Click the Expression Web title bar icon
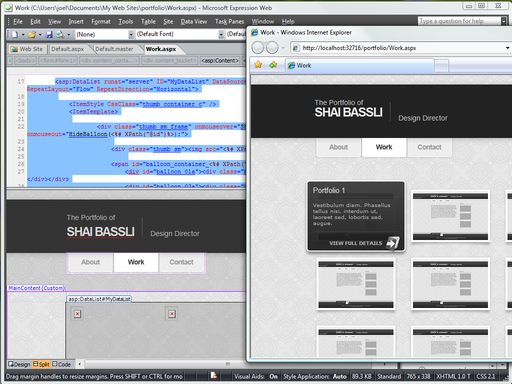Image resolution: width=512 pixels, height=384 pixels. (9, 8)
